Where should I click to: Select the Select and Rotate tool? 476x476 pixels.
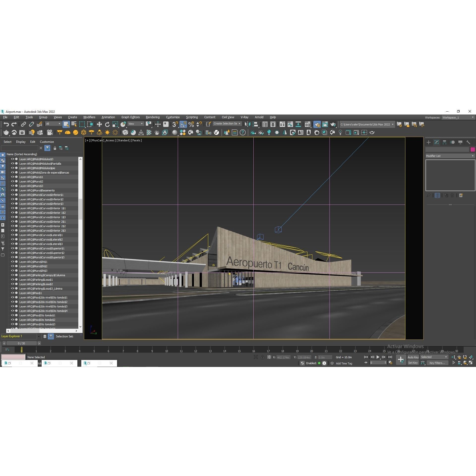coord(107,124)
